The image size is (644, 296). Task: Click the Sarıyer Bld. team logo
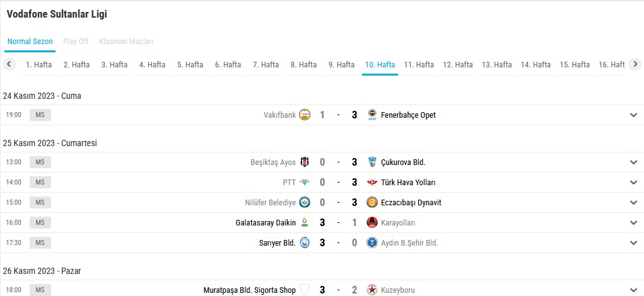point(305,242)
